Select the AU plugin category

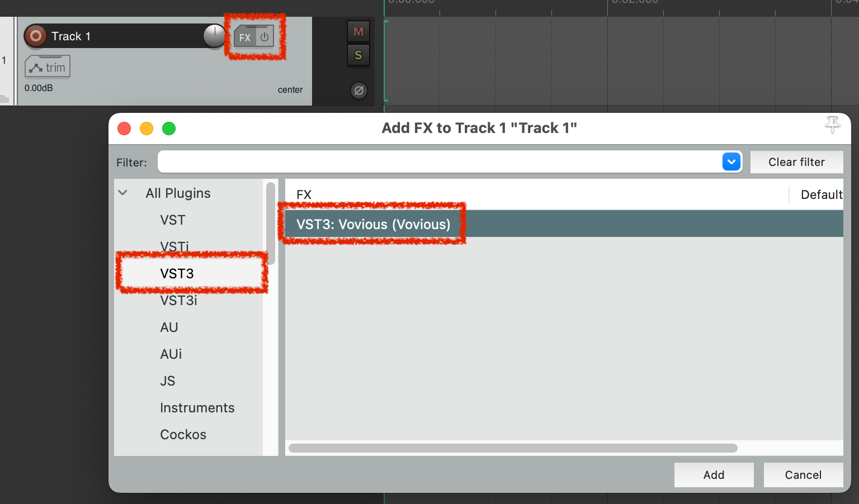pyautogui.click(x=169, y=327)
